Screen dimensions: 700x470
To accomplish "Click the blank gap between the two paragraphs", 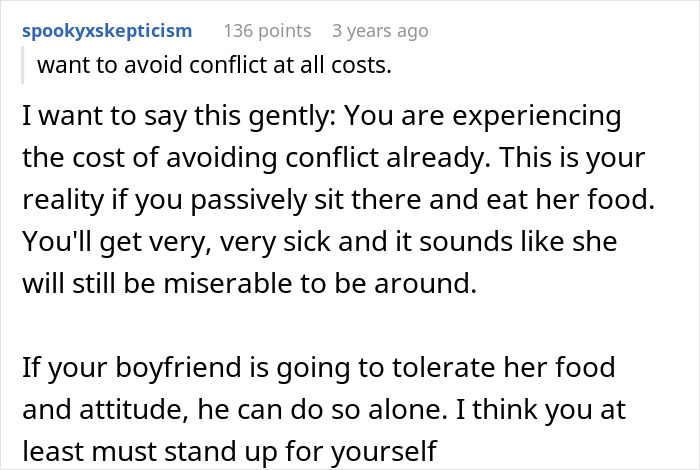I will pos(339,326).
